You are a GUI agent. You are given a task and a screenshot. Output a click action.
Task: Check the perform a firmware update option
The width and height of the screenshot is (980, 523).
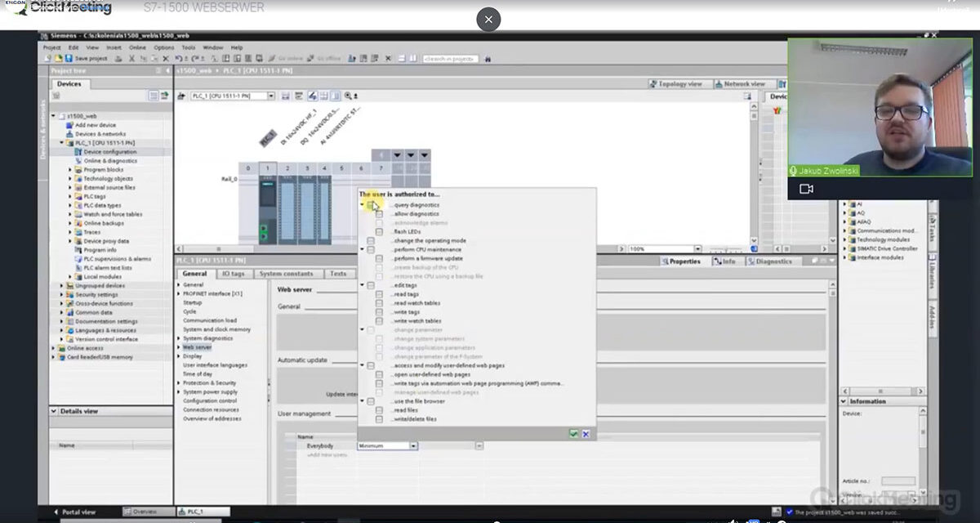379,259
